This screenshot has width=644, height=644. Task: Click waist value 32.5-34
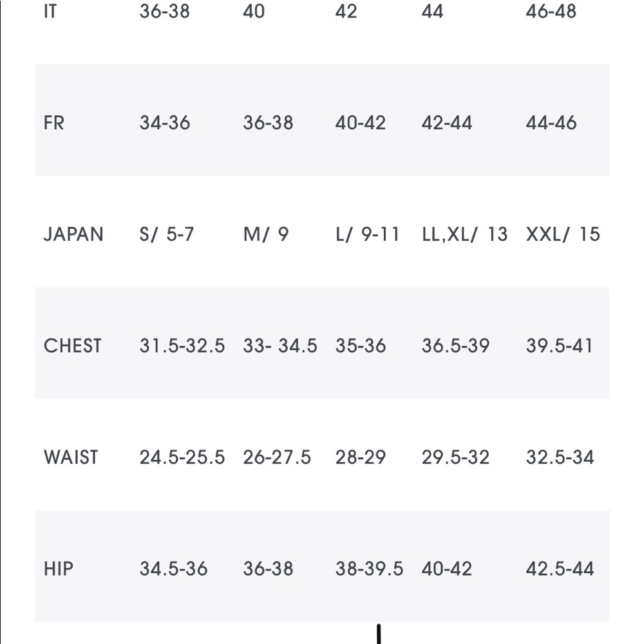coord(560,457)
